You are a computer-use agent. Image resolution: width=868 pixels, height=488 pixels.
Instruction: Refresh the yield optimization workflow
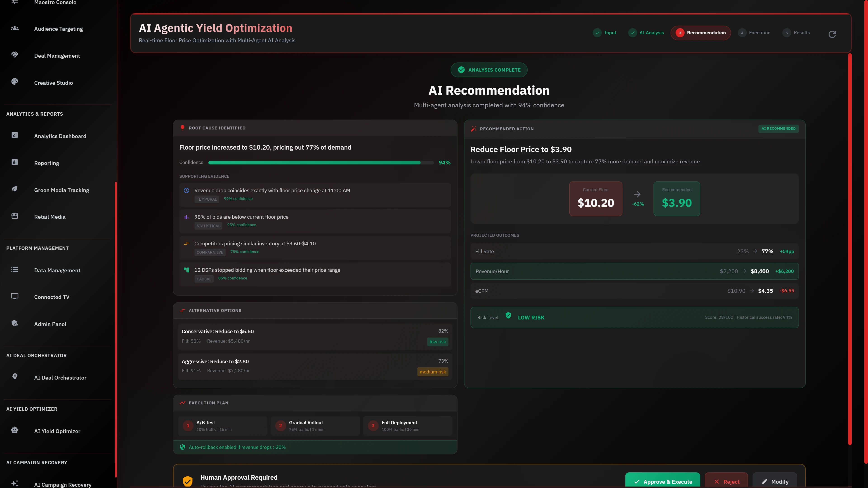(x=832, y=34)
